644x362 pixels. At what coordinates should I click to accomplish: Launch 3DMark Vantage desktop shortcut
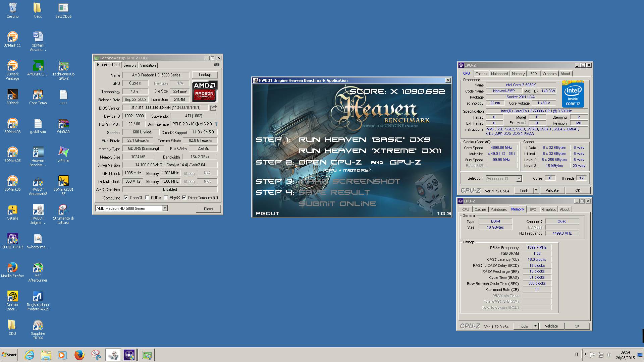click(x=12, y=70)
